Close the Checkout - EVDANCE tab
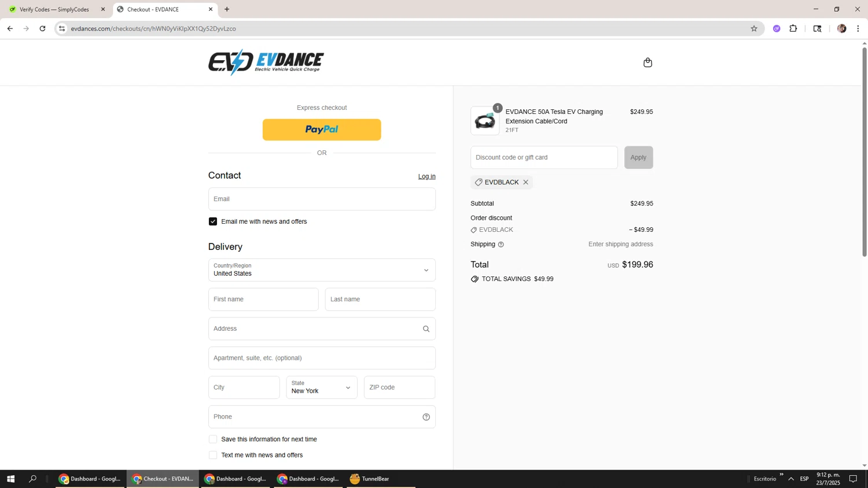The width and height of the screenshot is (868, 488). 211,9
